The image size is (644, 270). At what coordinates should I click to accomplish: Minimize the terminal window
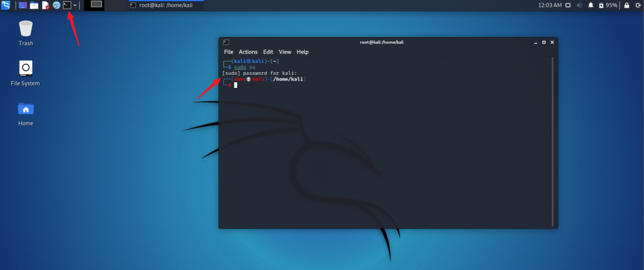point(536,42)
